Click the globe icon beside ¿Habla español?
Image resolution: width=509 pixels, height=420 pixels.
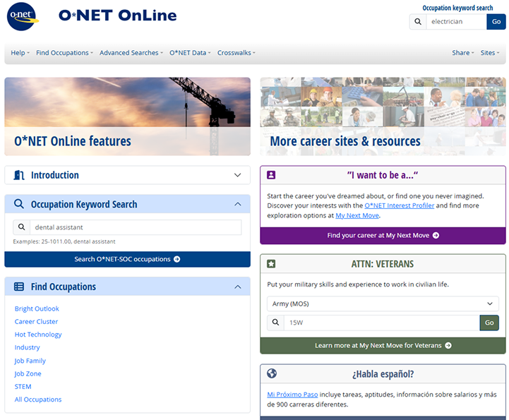point(272,373)
